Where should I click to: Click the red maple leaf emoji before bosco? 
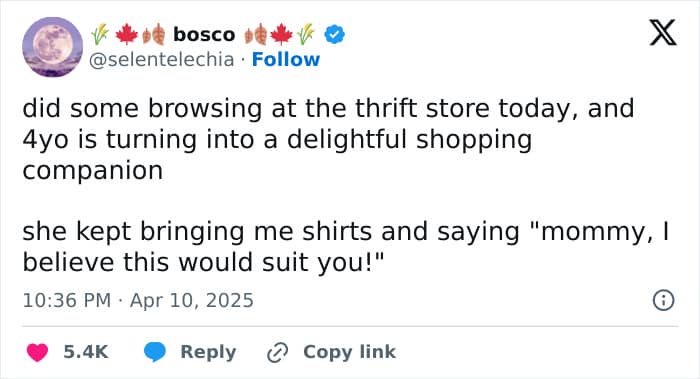[x=127, y=35]
